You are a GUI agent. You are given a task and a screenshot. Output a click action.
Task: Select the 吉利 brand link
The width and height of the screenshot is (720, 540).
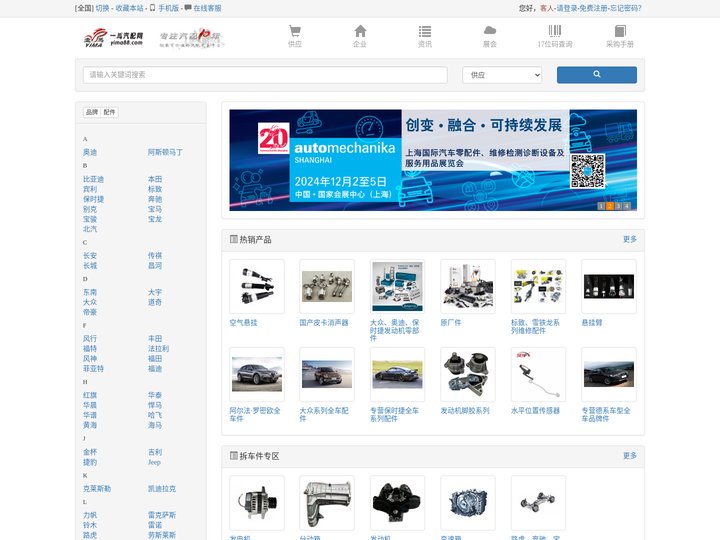tap(155, 452)
